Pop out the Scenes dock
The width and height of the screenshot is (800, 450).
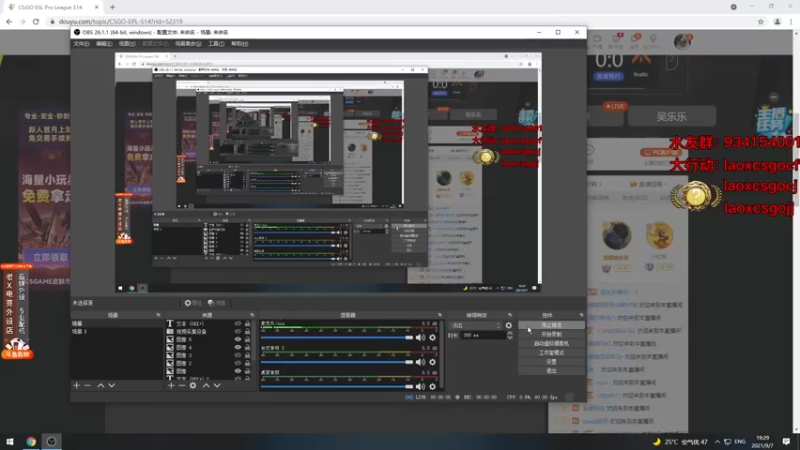[x=158, y=315]
